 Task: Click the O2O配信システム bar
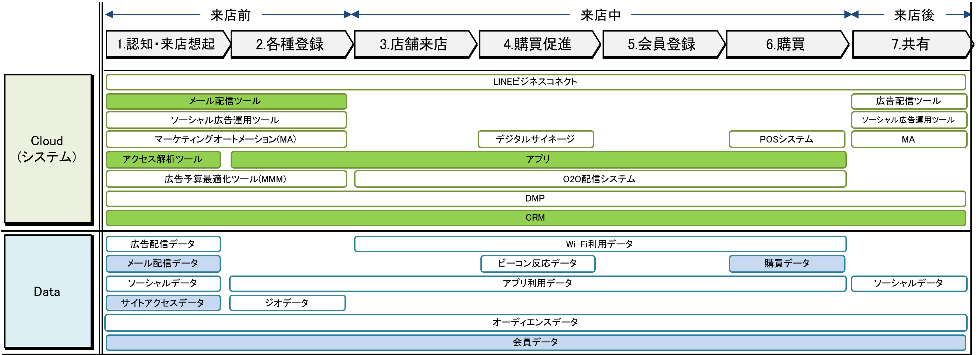[x=599, y=179]
